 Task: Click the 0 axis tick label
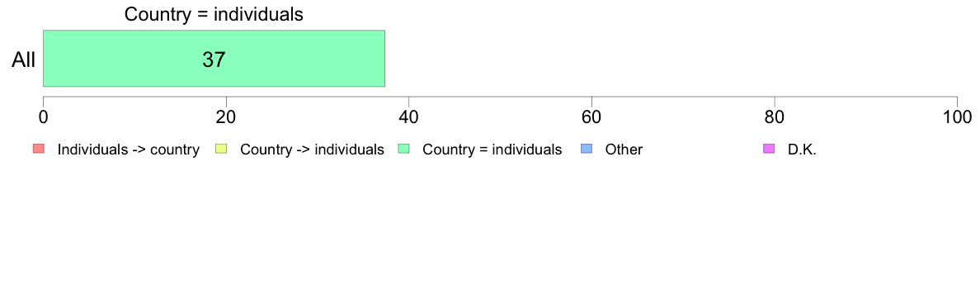[43, 117]
